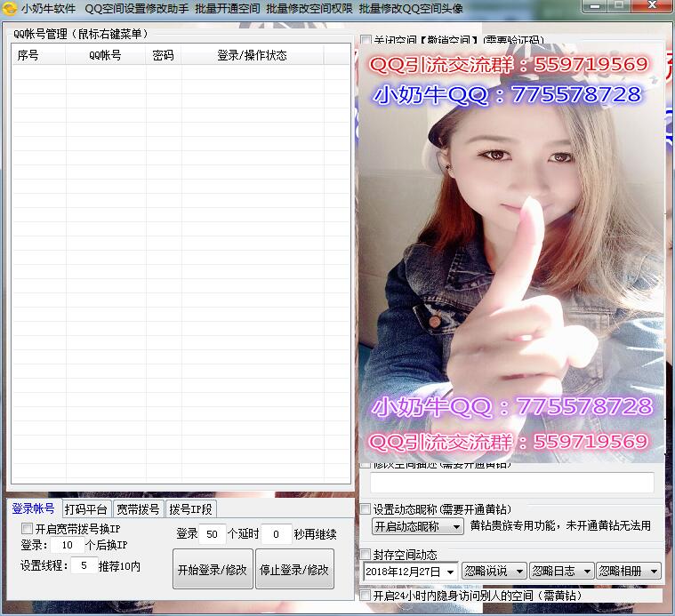Select the 拨号IP段 tab
Screen dimensions: 675x616
pos(191,509)
